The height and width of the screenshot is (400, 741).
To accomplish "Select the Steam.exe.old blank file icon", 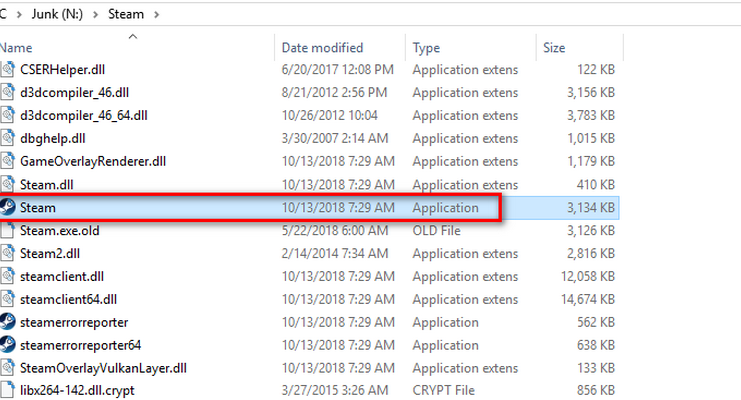I will [7, 230].
